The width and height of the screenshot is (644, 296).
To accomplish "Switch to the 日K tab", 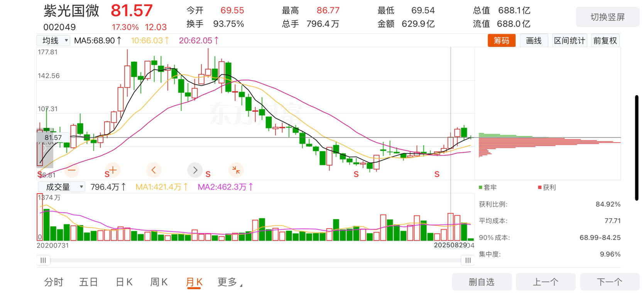I will pos(124,282).
